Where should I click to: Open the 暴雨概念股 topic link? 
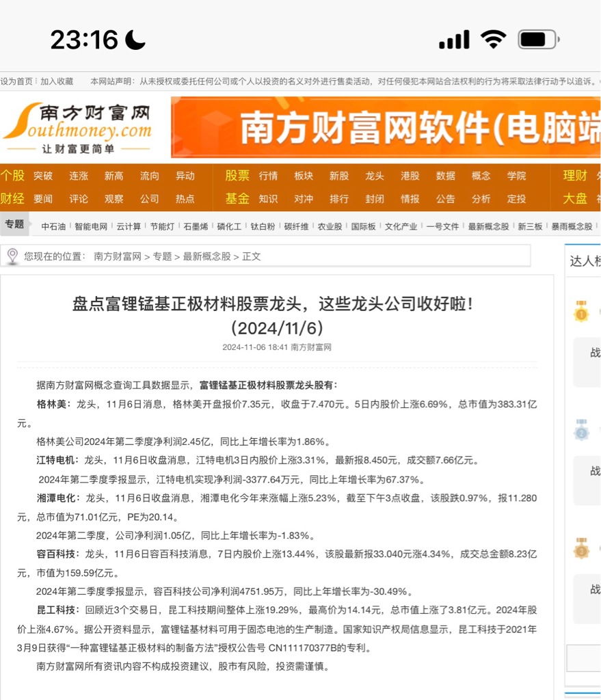click(x=572, y=227)
